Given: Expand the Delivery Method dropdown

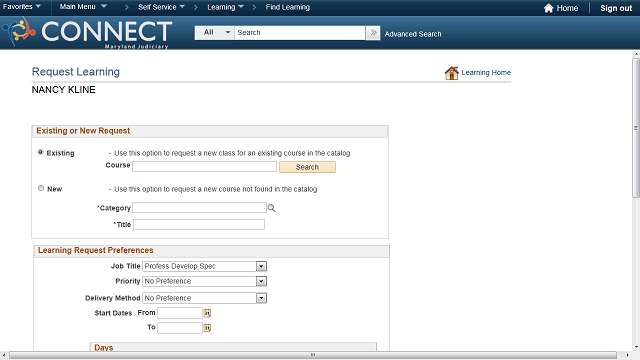Looking at the screenshot, I should (x=261, y=298).
